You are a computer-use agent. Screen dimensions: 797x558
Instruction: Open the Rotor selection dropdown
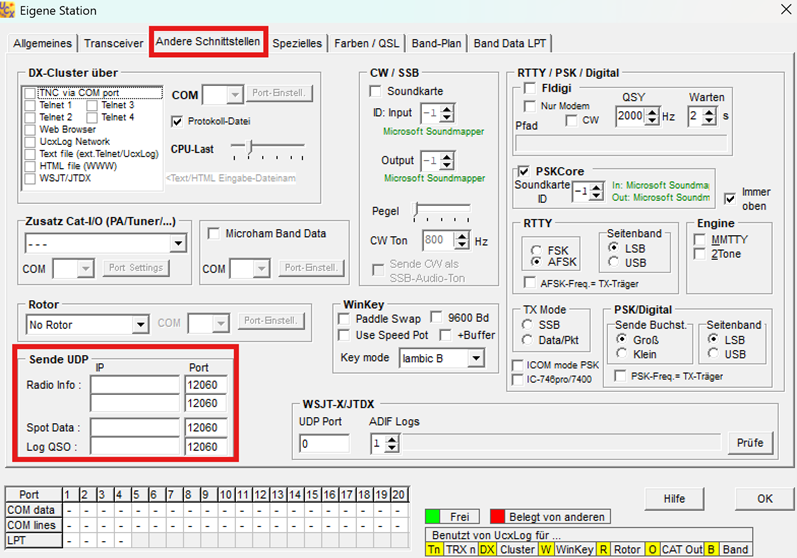pyautogui.click(x=140, y=324)
